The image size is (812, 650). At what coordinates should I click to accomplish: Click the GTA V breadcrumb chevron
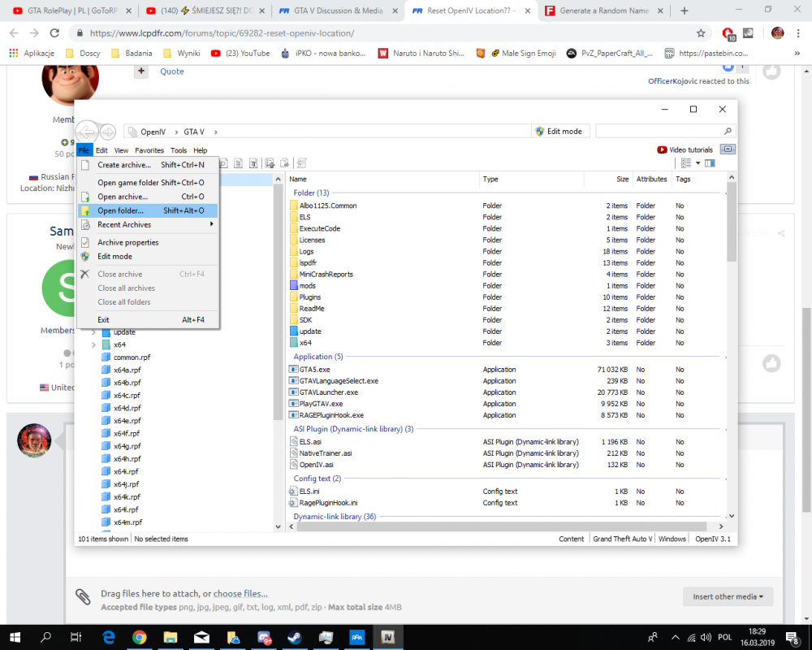pos(215,132)
